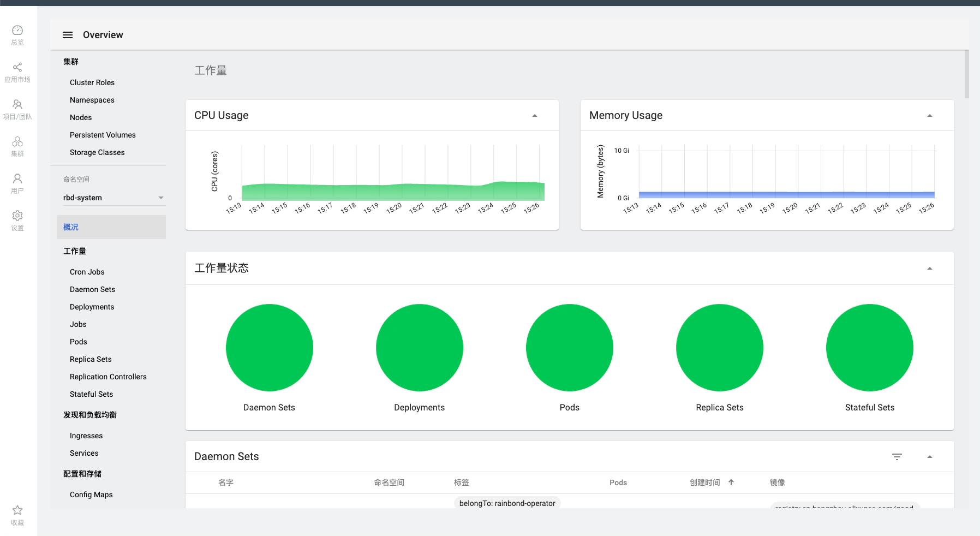
Task: Toggle the hamburger menu next to Overview
Action: click(x=68, y=35)
